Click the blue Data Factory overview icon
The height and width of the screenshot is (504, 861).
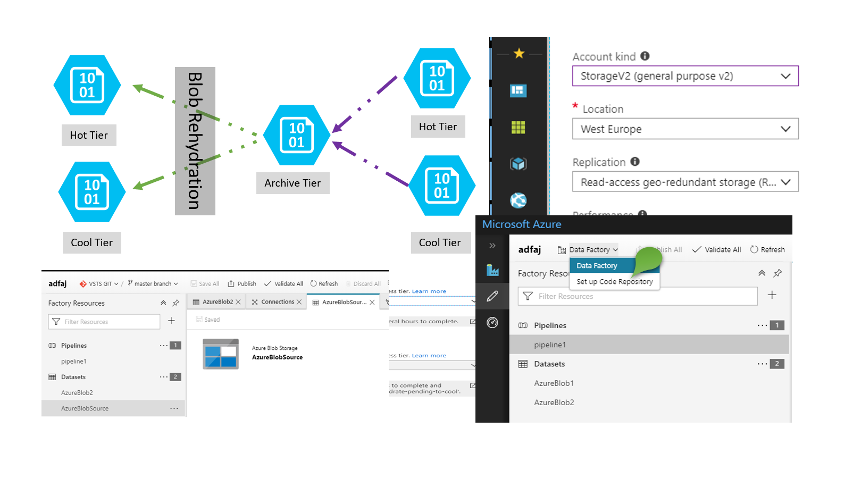pos(493,270)
